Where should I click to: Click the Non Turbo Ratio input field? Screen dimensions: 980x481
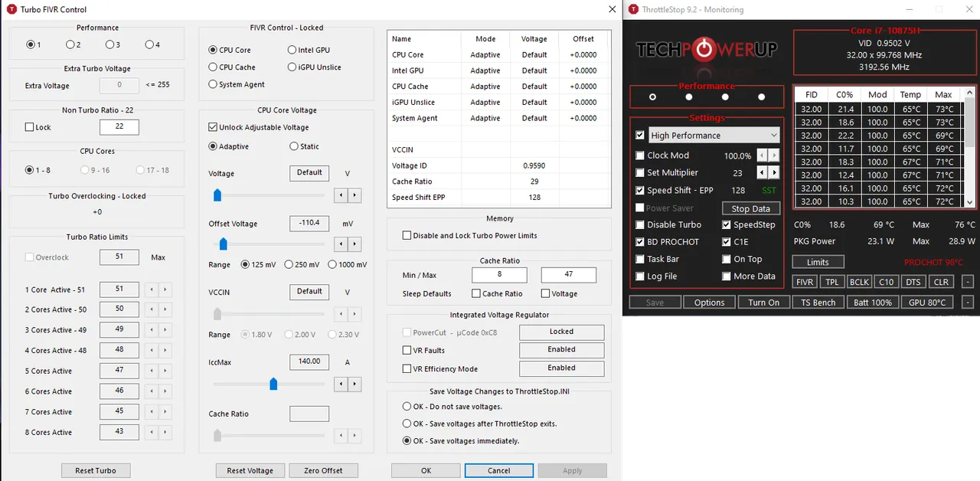(119, 127)
